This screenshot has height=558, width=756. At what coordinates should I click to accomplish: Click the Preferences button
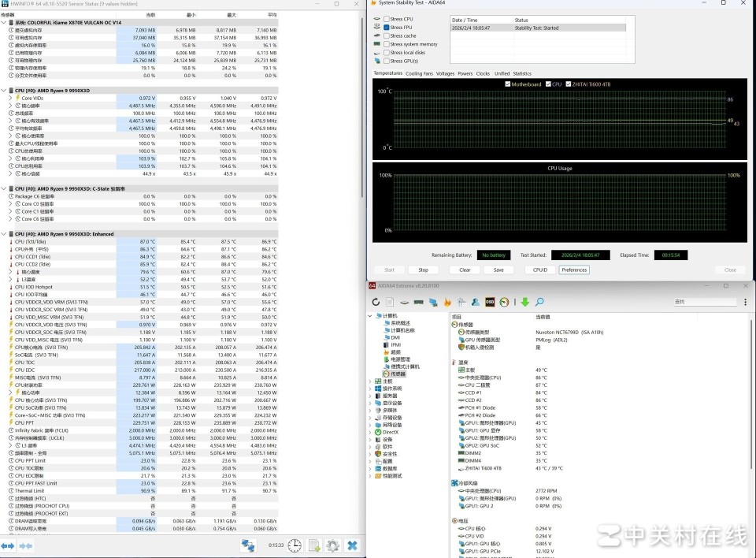point(574,270)
